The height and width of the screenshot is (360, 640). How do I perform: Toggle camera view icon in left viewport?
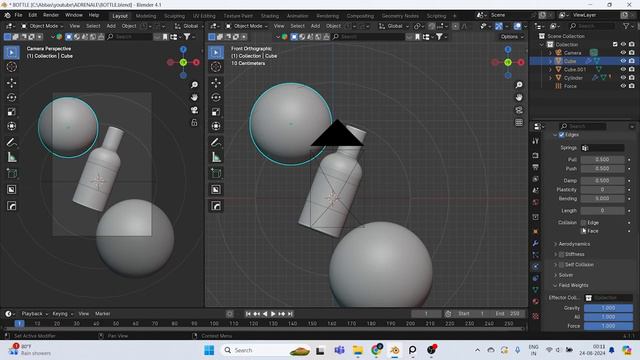194,110
